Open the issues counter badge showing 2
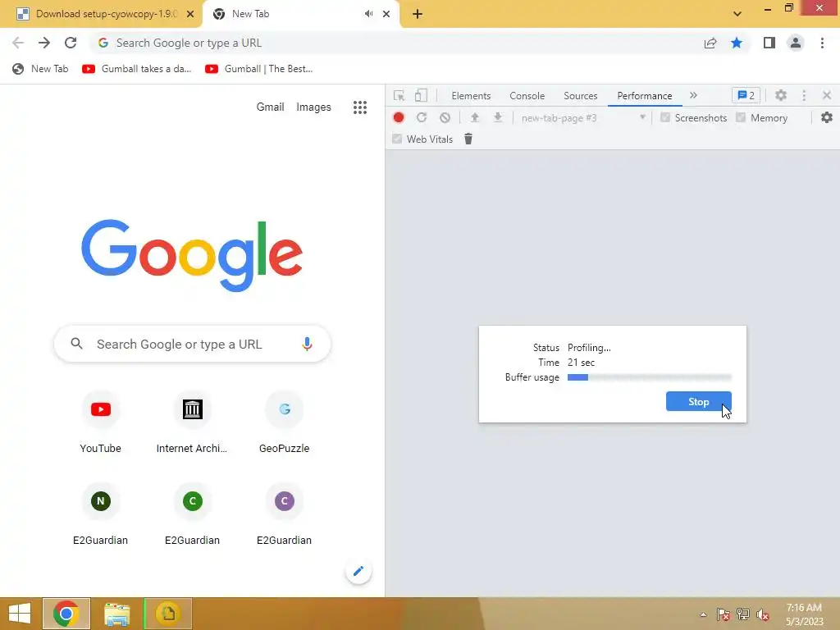 (x=746, y=95)
